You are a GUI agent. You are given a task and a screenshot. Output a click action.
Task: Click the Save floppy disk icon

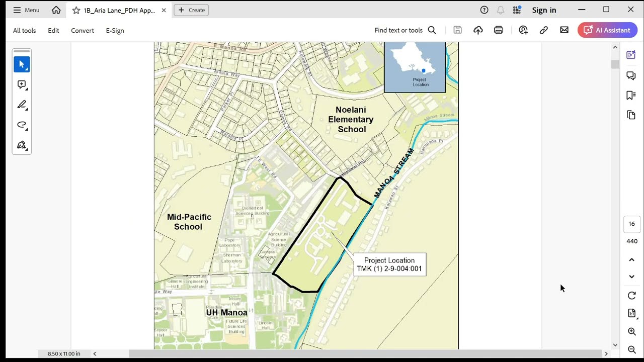pos(457,30)
